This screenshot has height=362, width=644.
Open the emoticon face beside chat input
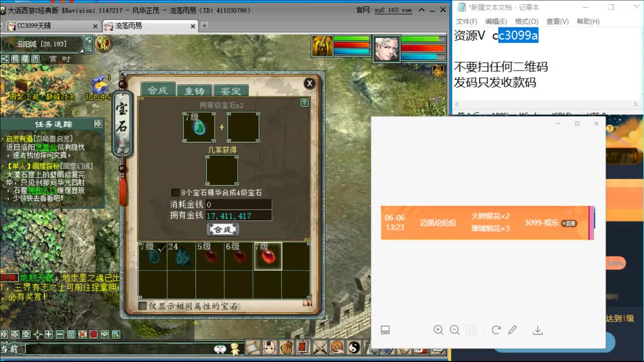[x=220, y=348]
